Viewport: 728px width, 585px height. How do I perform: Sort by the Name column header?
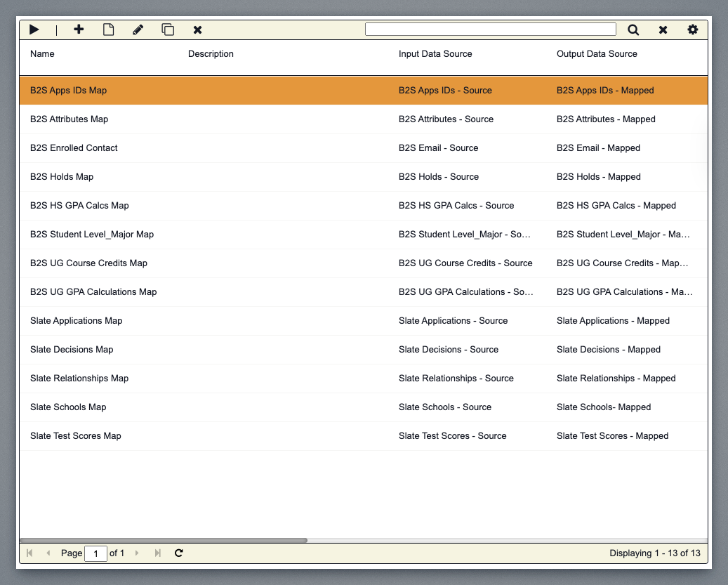[x=42, y=54]
